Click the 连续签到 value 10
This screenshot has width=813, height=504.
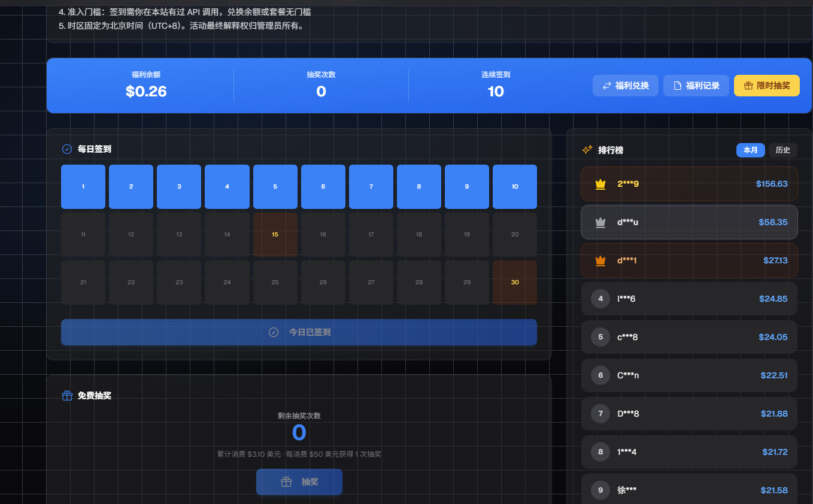click(x=496, y=92)
